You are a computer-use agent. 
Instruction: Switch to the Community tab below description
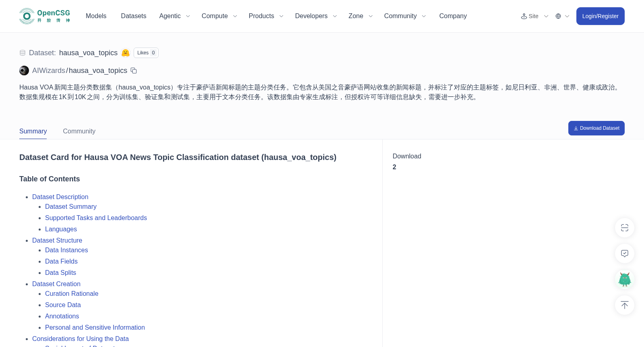(79, 131)
